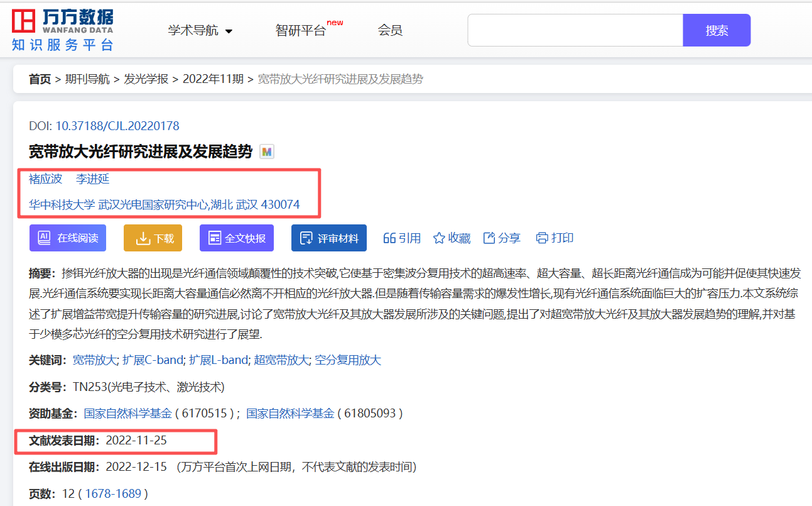Open 评审材料 review materials
Viewport: 812px width, 506px height.
coord(328,238)
